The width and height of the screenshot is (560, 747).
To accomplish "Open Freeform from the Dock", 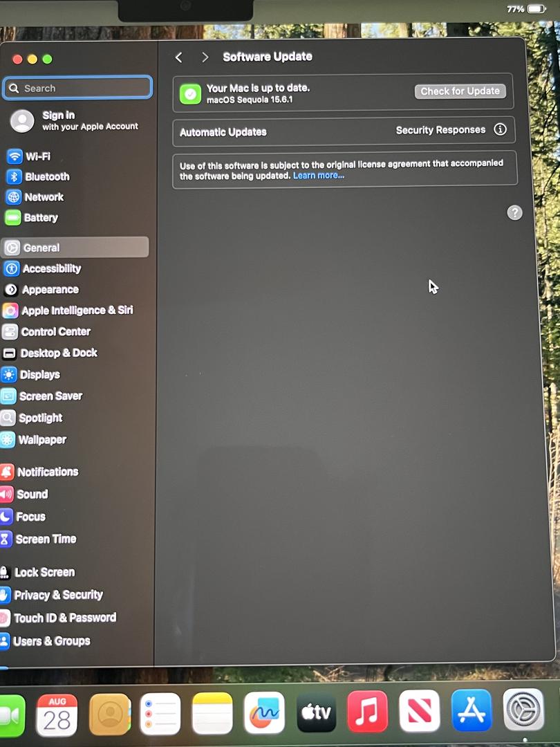I will [x=264, y=712].
